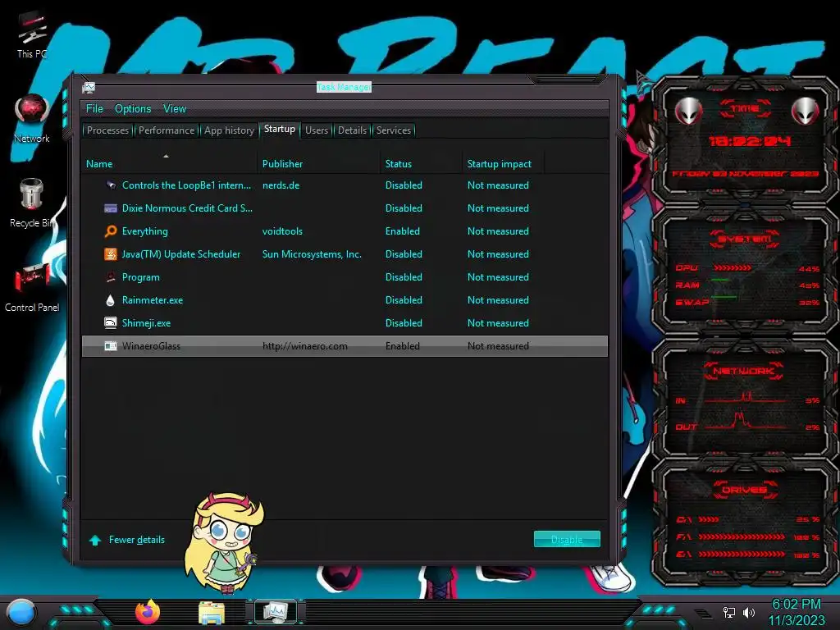Click the voidtools publisher cell
The width and height of the screenshot is (840, 630).
pyautogui.click(x=282, y=231)
